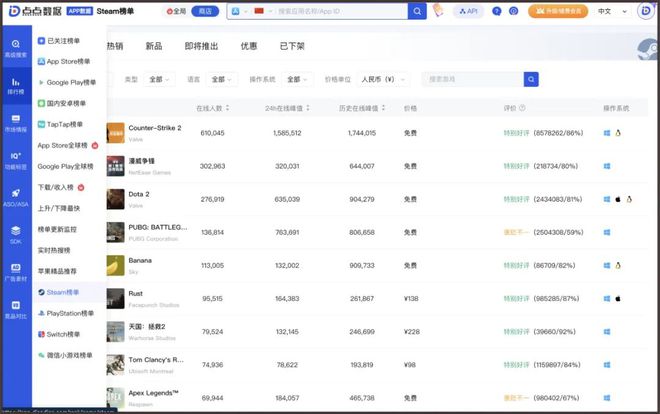Click Linux penguin icon in Counter-Strike 2 row

(618, 133)
